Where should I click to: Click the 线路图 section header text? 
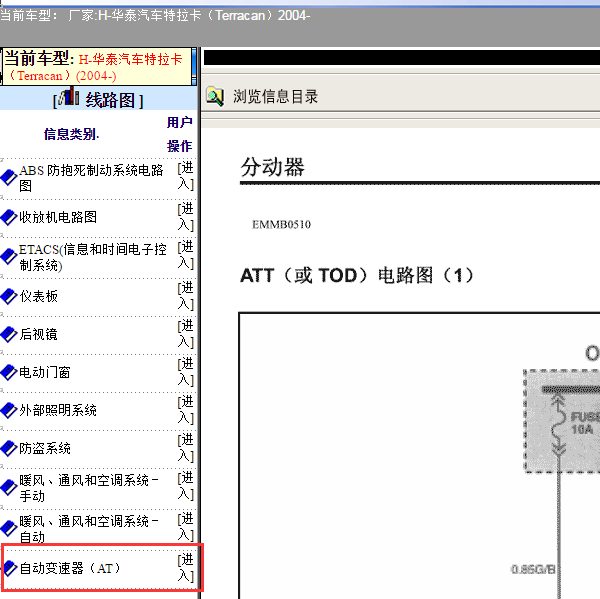click(x=110, y=100)
